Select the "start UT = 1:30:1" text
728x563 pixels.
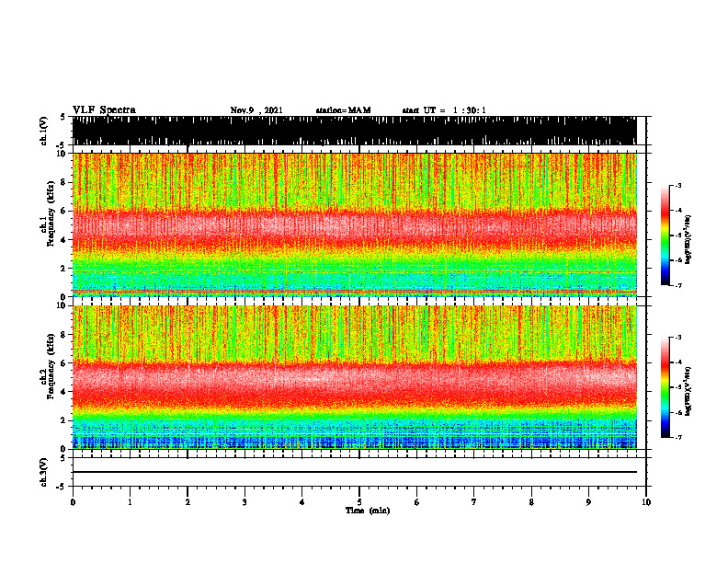coord(444,110)
